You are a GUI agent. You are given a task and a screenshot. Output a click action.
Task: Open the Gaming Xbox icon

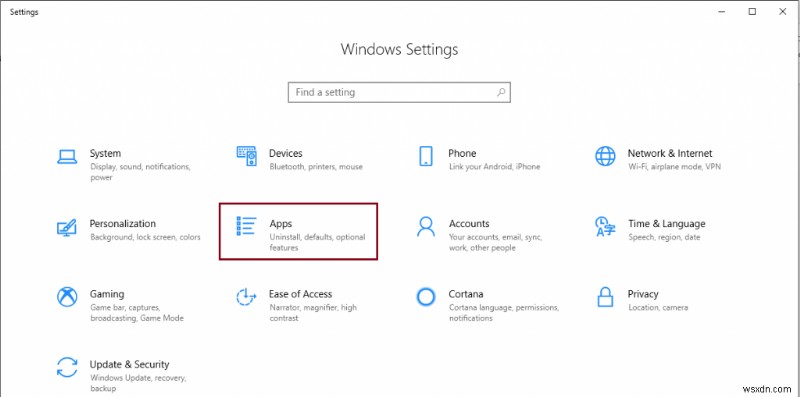coord(67,296)
